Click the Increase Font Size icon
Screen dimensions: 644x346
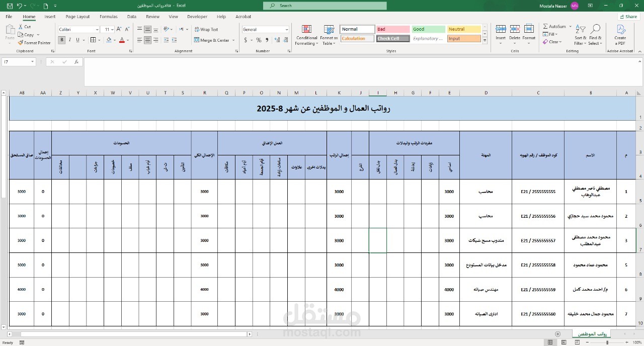click(119, 30)
